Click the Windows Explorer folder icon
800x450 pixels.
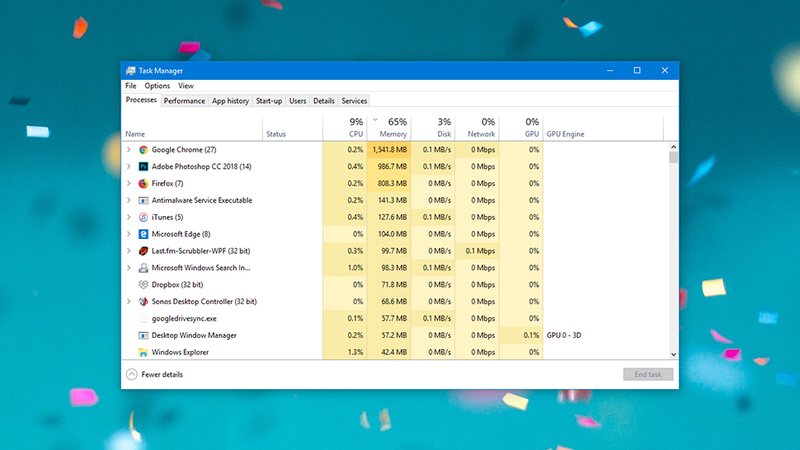click(143, 352)
